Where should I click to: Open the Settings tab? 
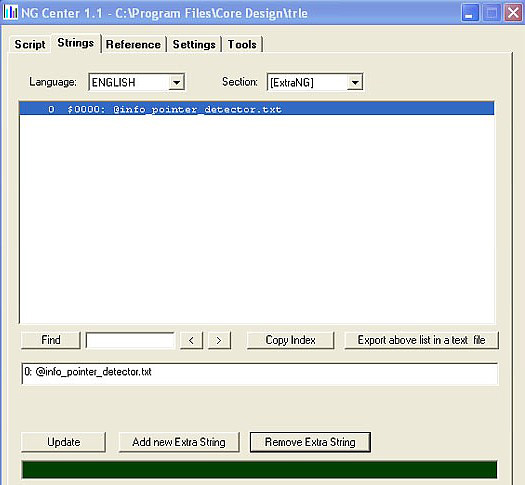(x=194, y=44)
